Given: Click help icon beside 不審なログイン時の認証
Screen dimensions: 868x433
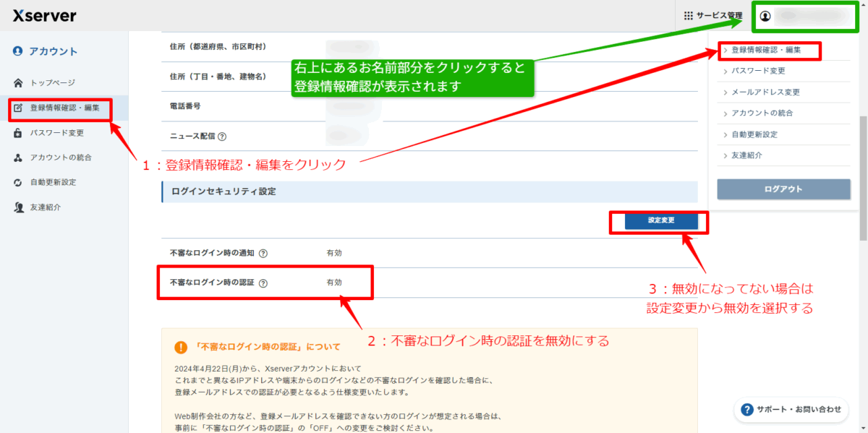Looking at the screenshot, I should point(263,283).
